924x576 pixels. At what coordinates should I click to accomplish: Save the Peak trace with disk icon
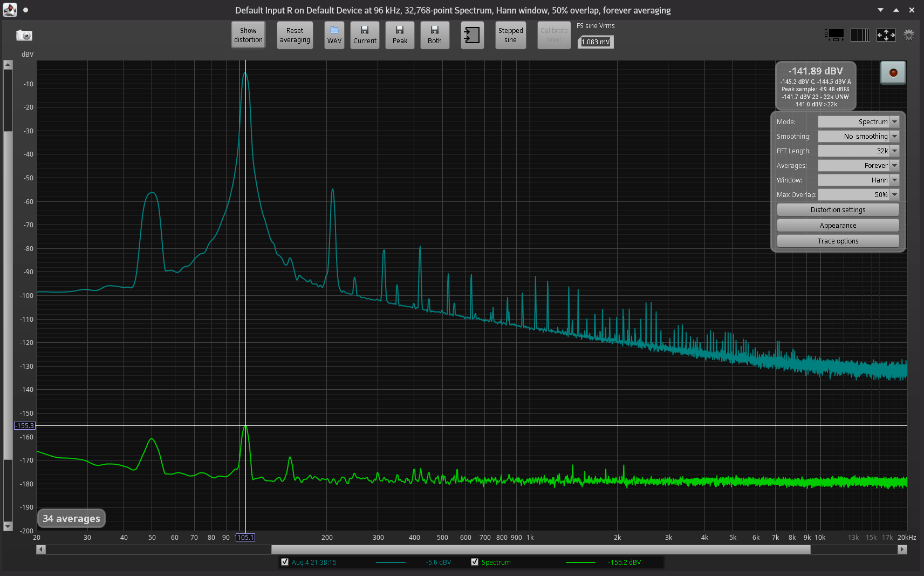pos(400,35)
